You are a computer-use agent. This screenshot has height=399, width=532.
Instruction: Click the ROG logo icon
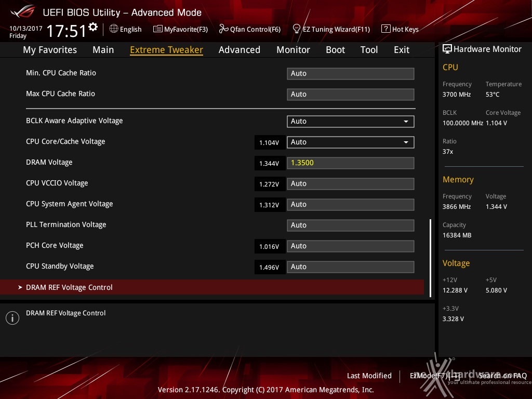pyautogui.click(x=22, y=11)
